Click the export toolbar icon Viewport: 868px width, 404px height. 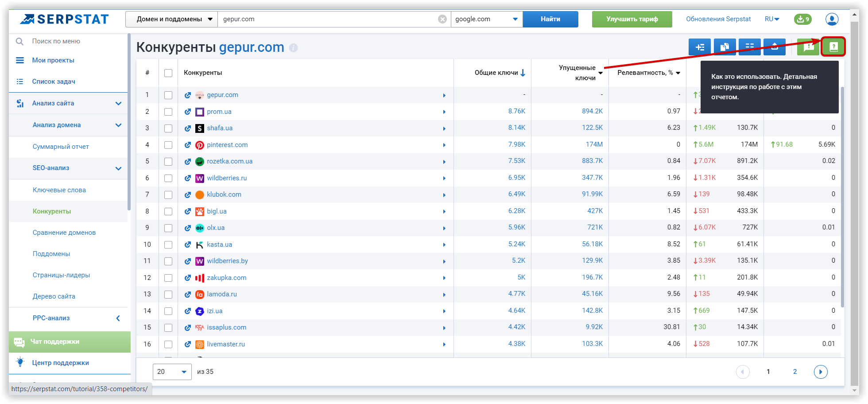tap(775, 47)
